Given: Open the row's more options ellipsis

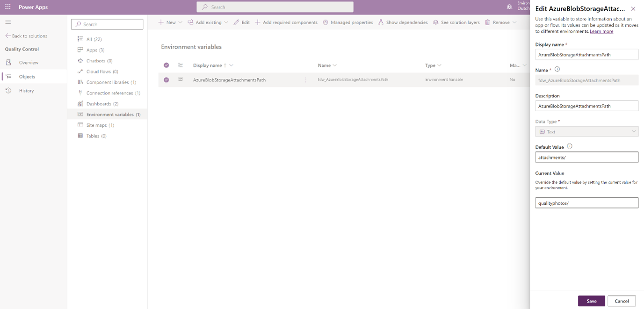Looking at the screenshot, I should pyautogui.click(x=306, y=80).
